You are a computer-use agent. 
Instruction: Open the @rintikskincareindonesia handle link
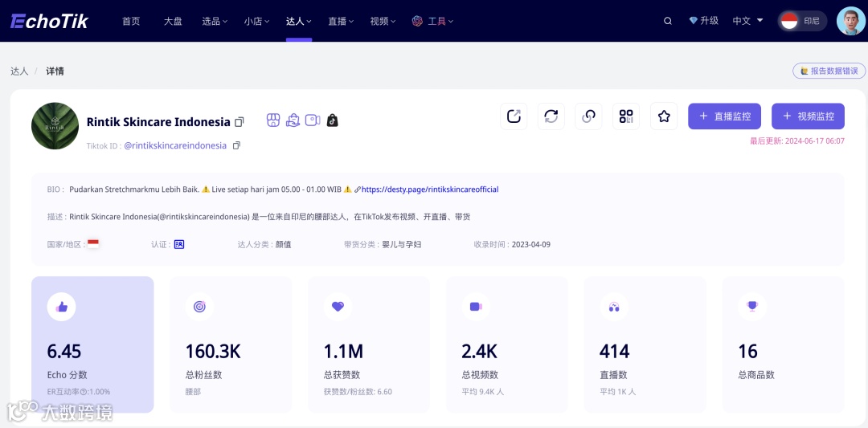point(175,145)
